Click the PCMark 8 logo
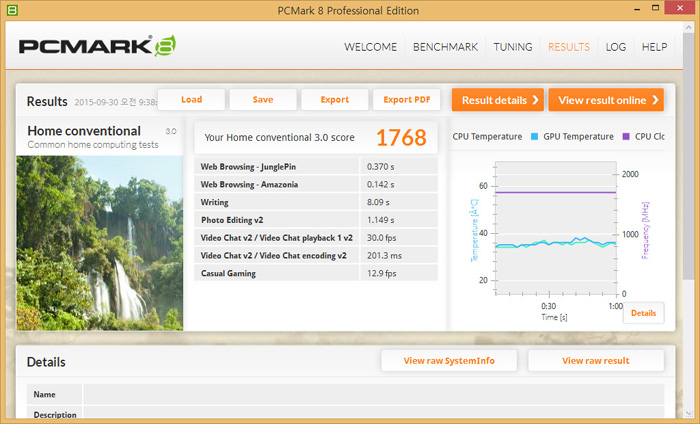Image resolution: width=700 pixels, height=424 pixels. [x=98, y=47]
